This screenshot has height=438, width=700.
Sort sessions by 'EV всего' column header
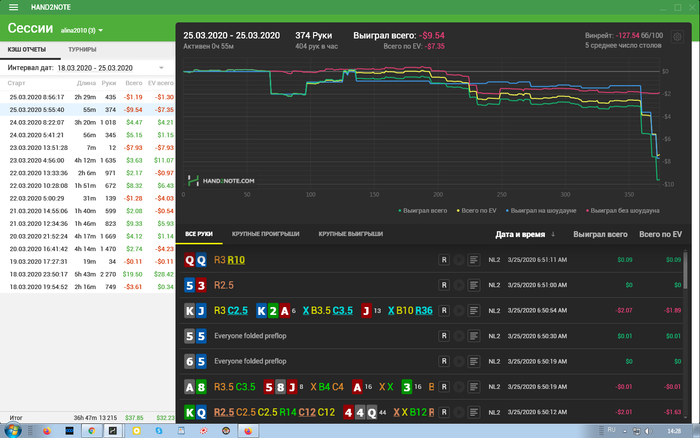click(x=161, y=83)
